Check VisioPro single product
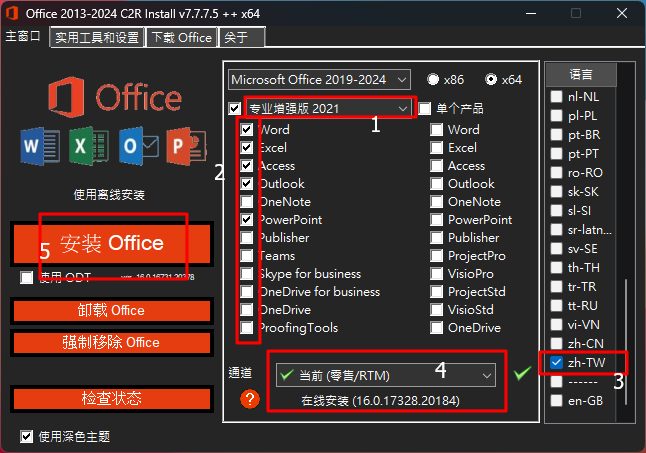Screen dimensions: 646x453 coord(436,274)
